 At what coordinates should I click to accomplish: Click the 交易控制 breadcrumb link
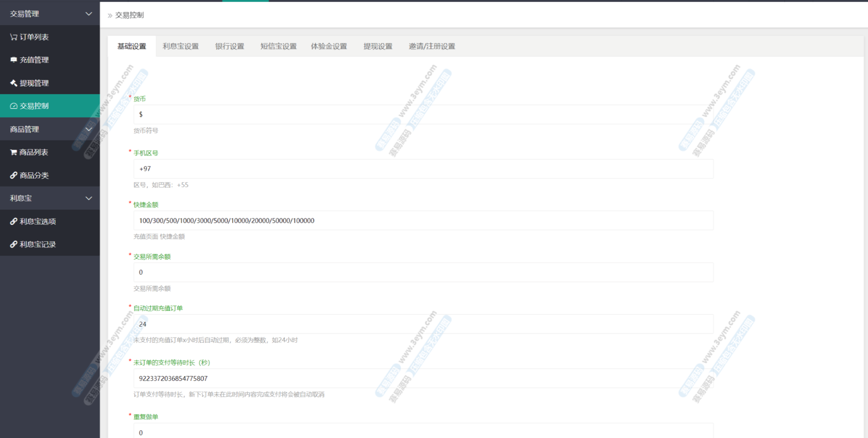130,15
